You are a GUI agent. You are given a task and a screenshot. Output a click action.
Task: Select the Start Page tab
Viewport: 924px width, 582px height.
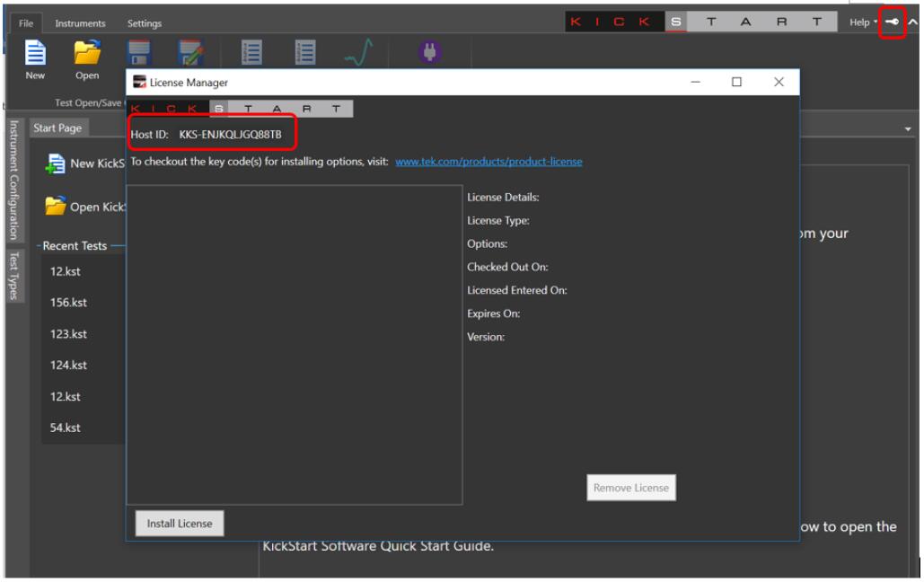click(x=57, y=128)
